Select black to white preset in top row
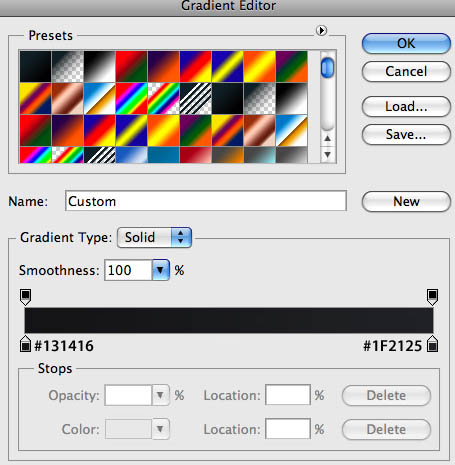 coord(100,67)
